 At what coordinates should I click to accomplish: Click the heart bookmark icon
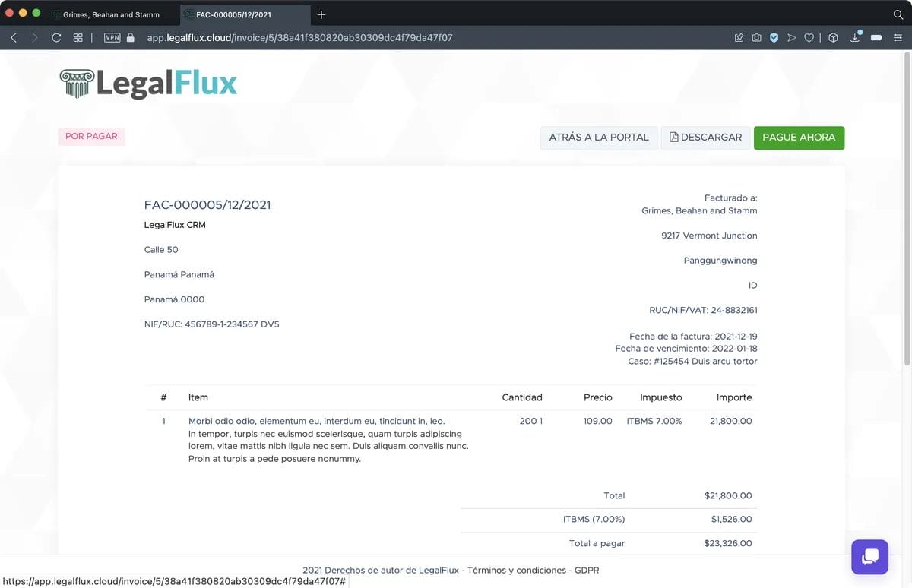click(809, 37)
